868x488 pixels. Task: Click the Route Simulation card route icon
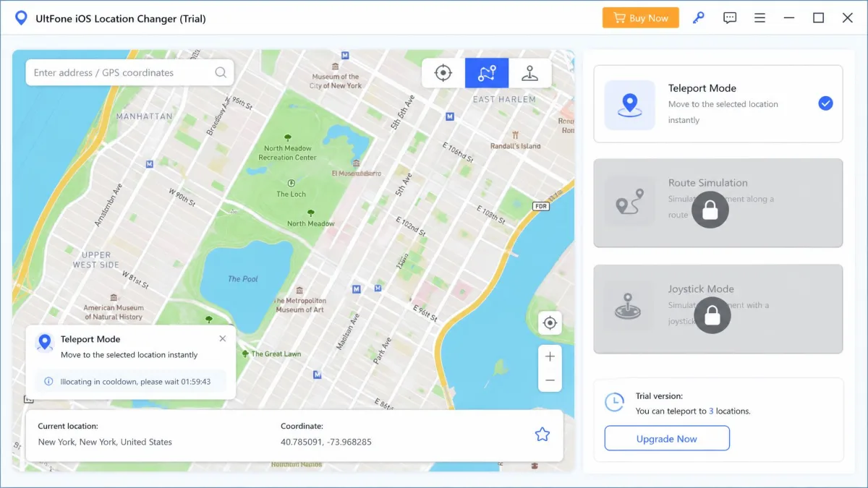pyautogui.click(x=630, y=202)
